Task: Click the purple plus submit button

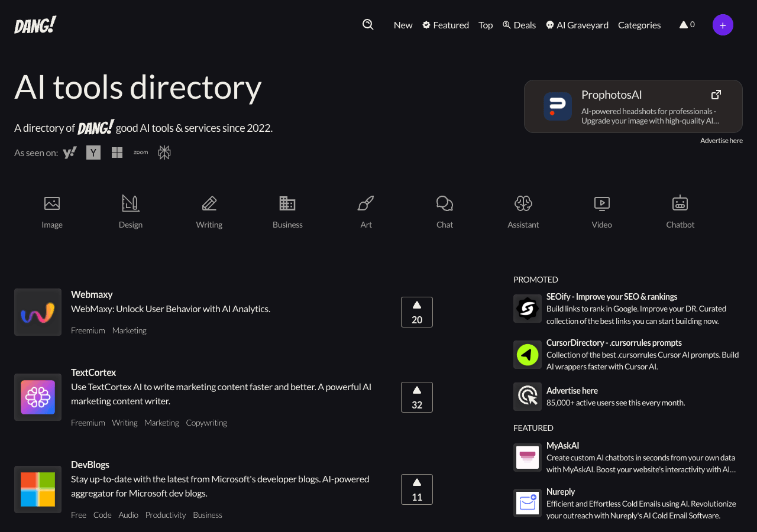Action: coord(723,25)
